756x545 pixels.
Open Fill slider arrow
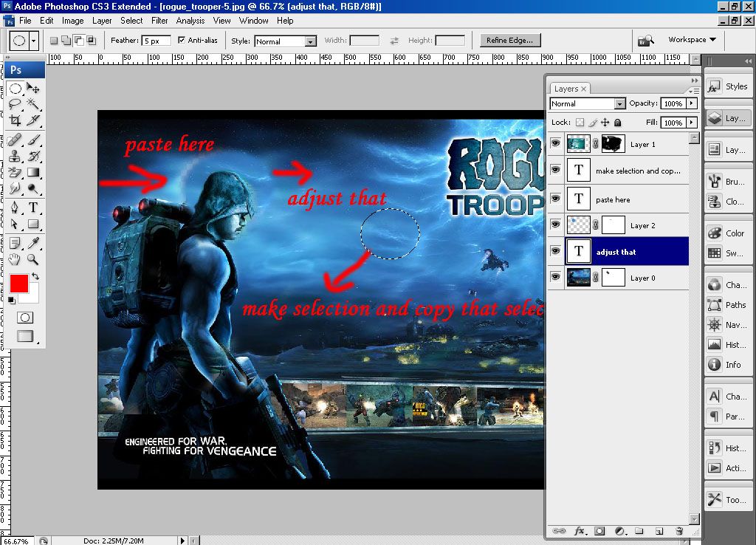(x=692, y=123)
